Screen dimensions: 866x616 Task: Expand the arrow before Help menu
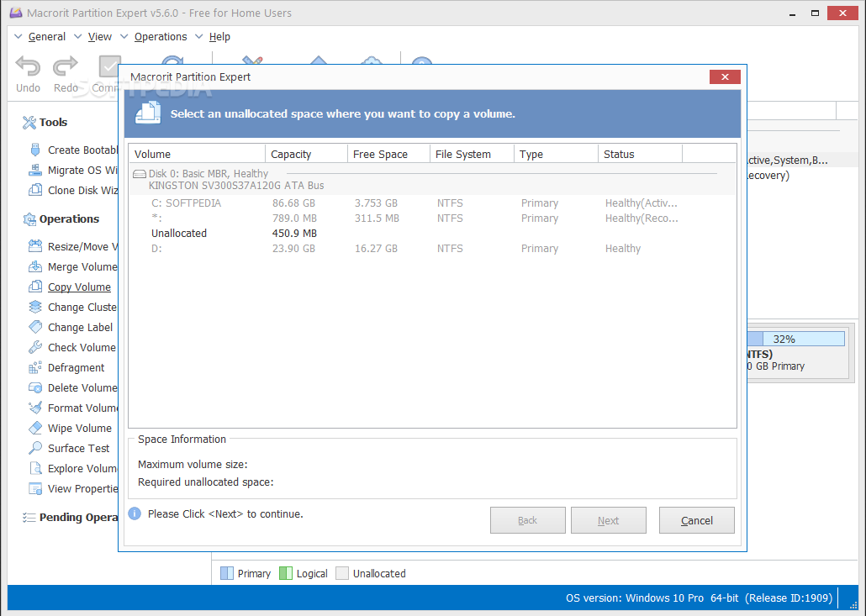tap(198, 36)
